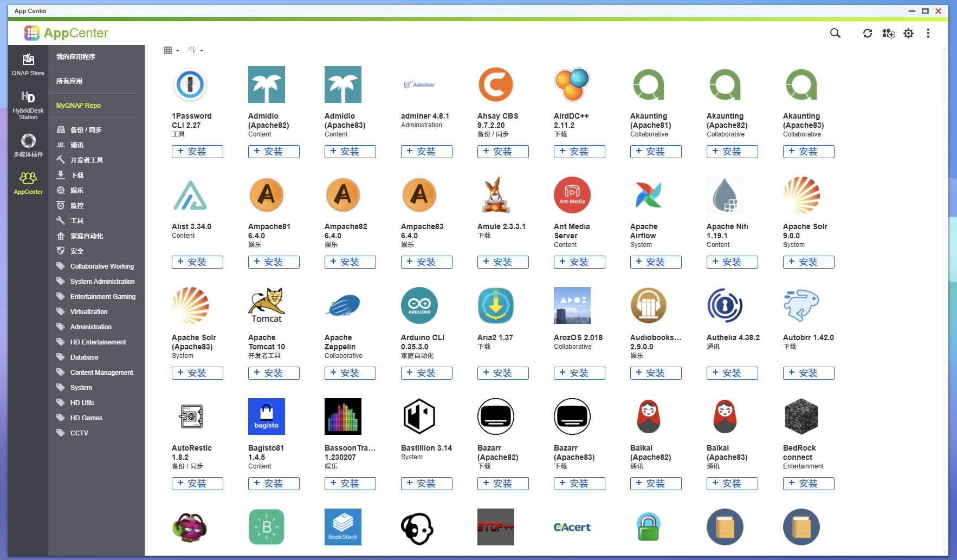Click the vertical scrollbar of app list

[945, 76]
